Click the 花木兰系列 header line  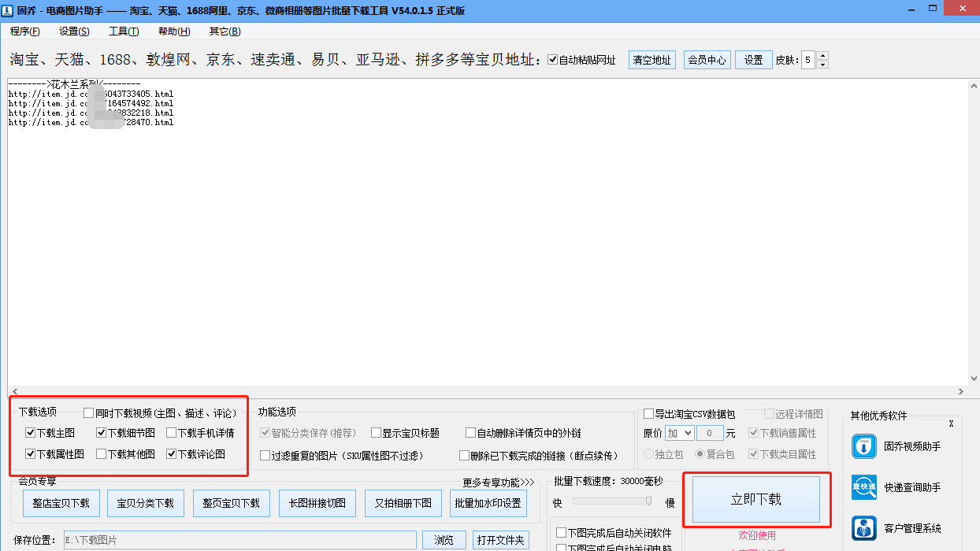pyautogui.click(x=75, y=83)
